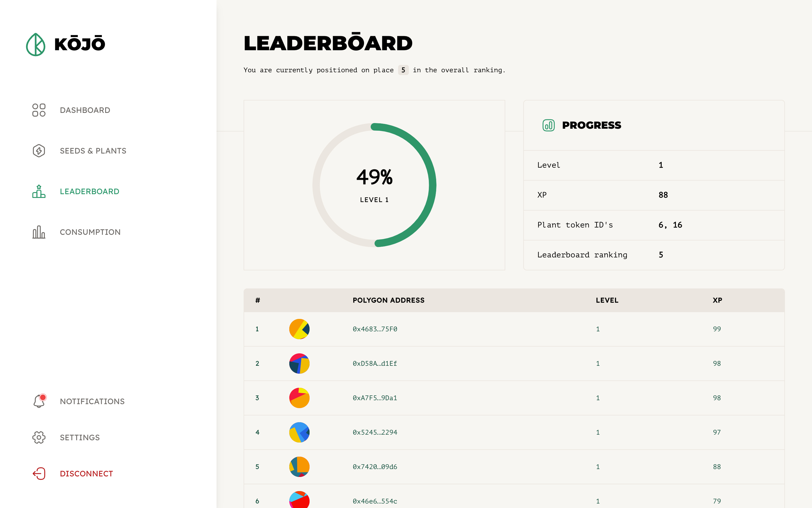812x508 pixels.
Task: Click XP value 99 in first row
Action: [x=717, y=329]
